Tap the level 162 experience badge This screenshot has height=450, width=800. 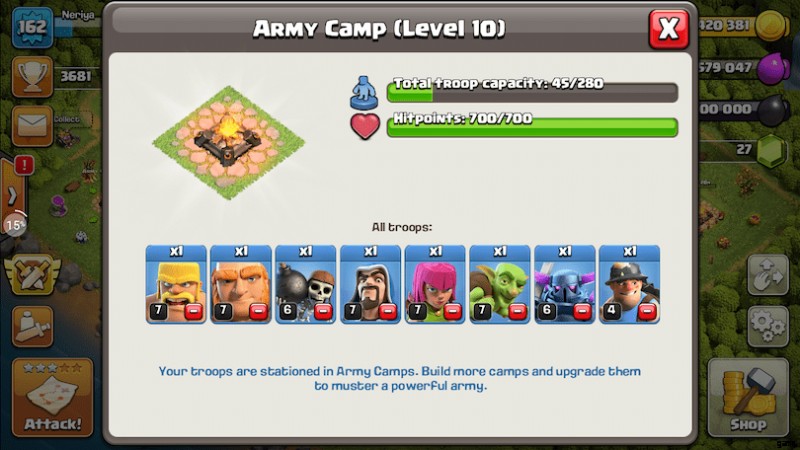point(32,28)
